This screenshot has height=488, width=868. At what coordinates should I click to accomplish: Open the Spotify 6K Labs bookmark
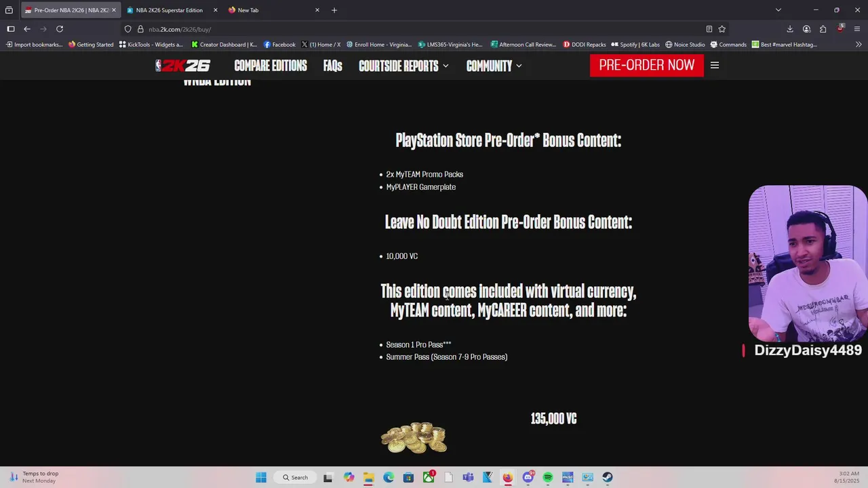[635, 45]
